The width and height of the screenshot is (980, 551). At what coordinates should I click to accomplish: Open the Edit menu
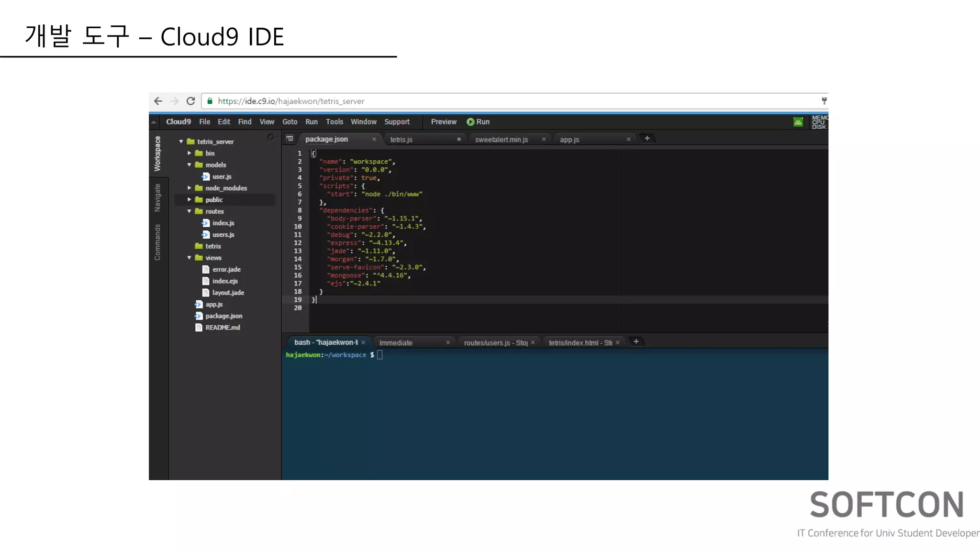pos(224,122)
